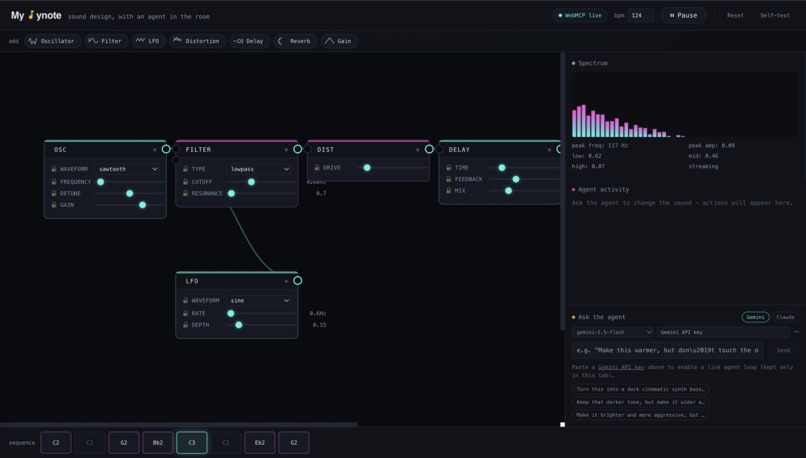Image resolution: width=806 pixels, height=458 pixels.
Task: Add a Delay node from the toolbar
Action: (x=249, y=41)
